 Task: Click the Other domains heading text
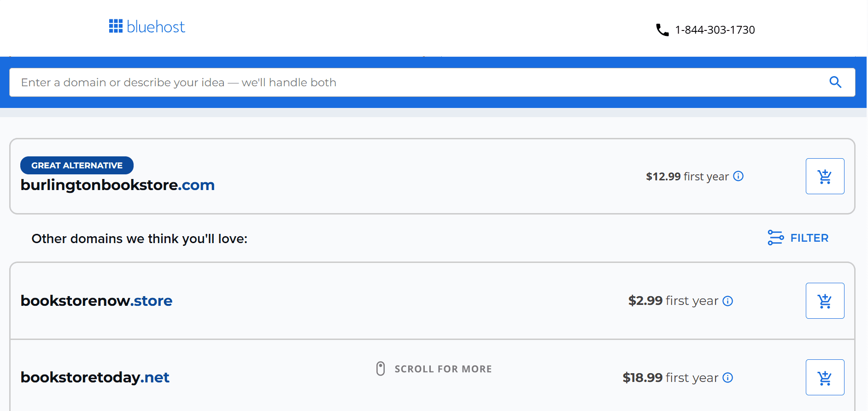coord(139,238)
